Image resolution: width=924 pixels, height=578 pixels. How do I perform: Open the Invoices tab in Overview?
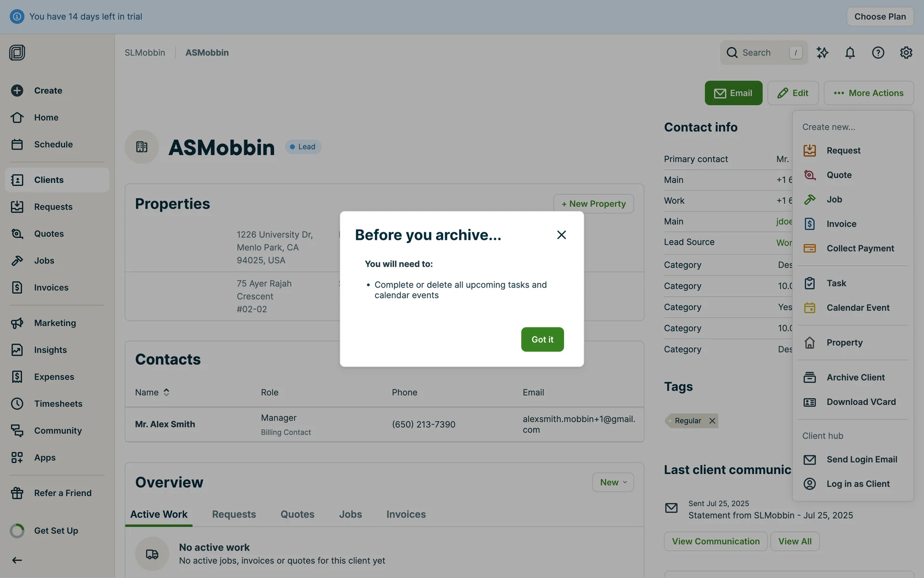pos(406,514)
